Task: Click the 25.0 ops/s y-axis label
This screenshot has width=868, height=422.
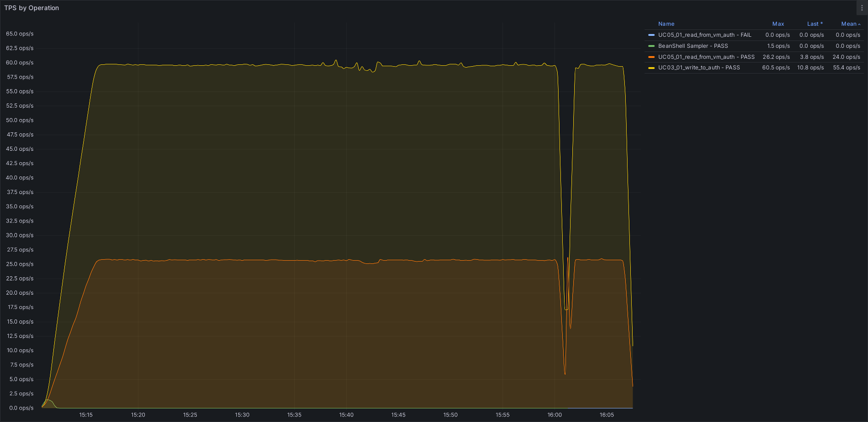Action: [x=20, y=264]
